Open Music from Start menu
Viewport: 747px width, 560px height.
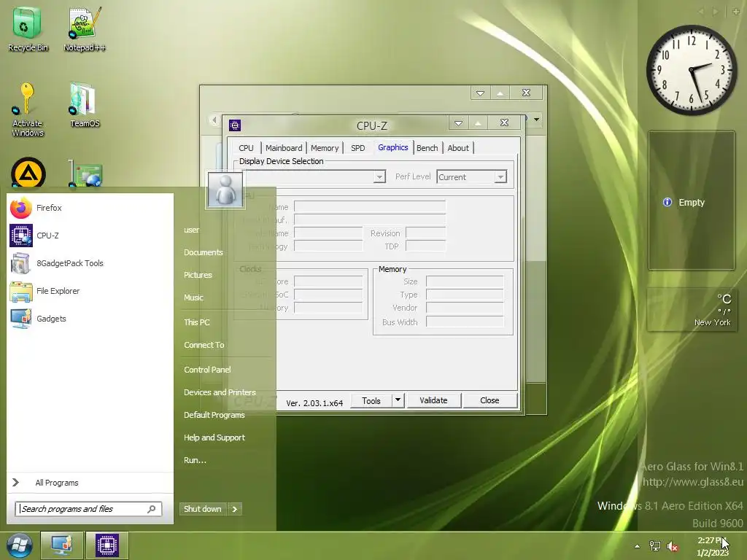(x=193, y=297)
